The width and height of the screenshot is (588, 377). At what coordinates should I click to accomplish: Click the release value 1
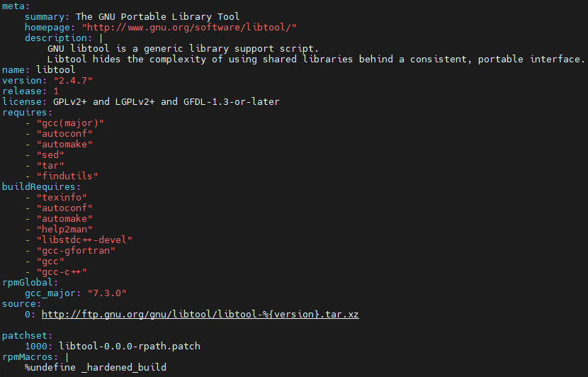pos(56,91)
